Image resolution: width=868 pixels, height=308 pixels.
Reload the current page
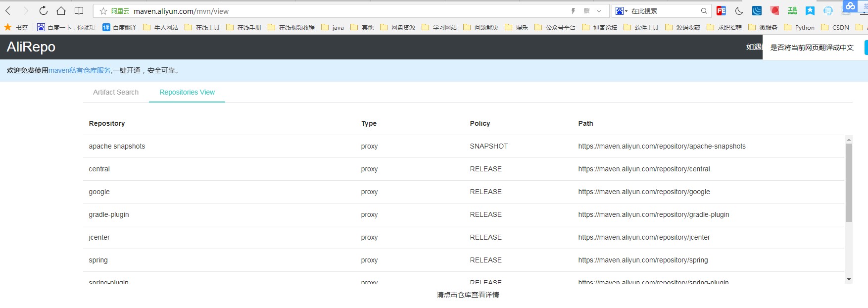click(44, 11)
